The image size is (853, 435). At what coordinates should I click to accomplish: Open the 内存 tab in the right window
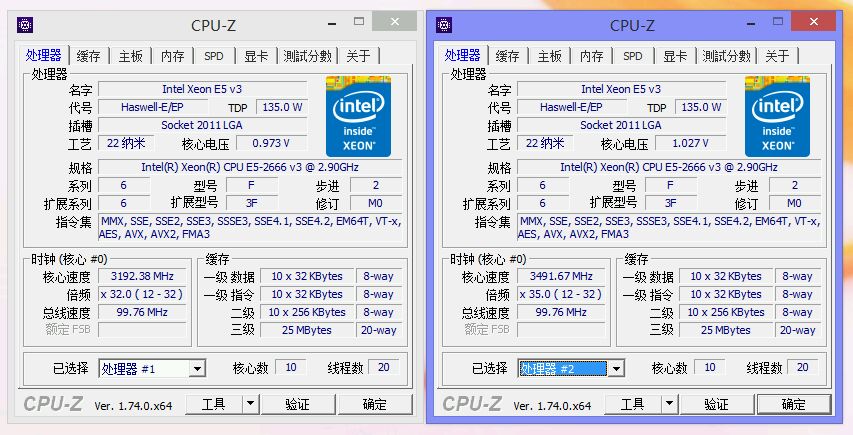[591, 56]
